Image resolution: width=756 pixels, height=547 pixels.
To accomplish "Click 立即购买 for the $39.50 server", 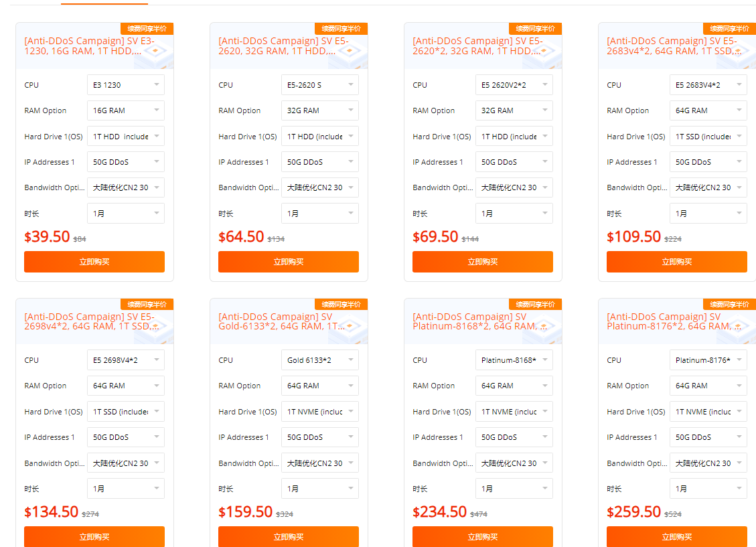I will click(x=94, y=262).
